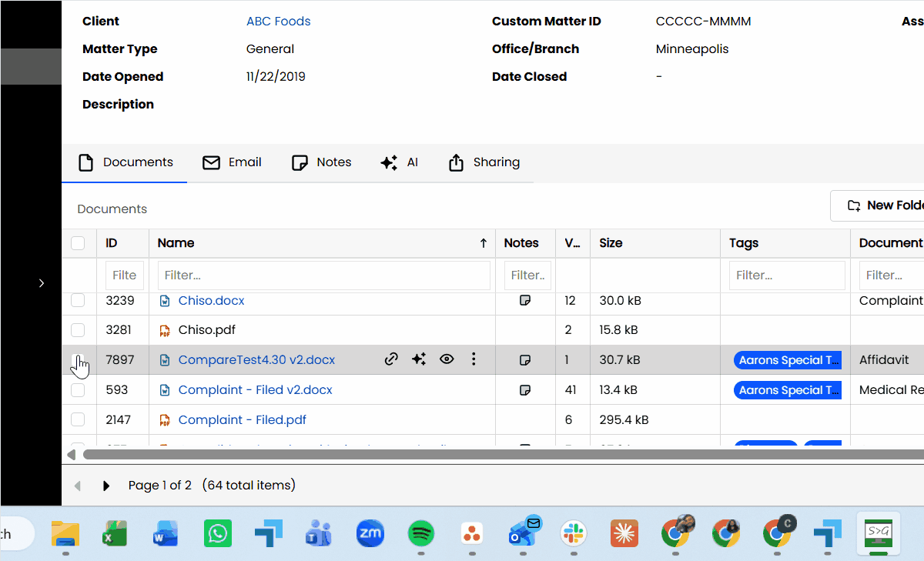Screen dimensions: 924x561
Task: Switch to the Sharing tab
Action: tap(484, 162)
